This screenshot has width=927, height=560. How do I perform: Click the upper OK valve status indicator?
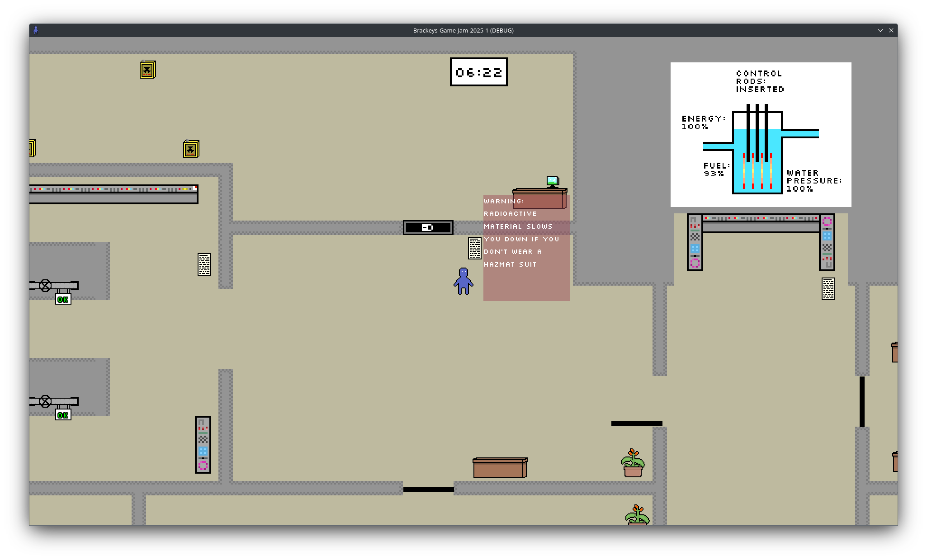click(63, 299)
